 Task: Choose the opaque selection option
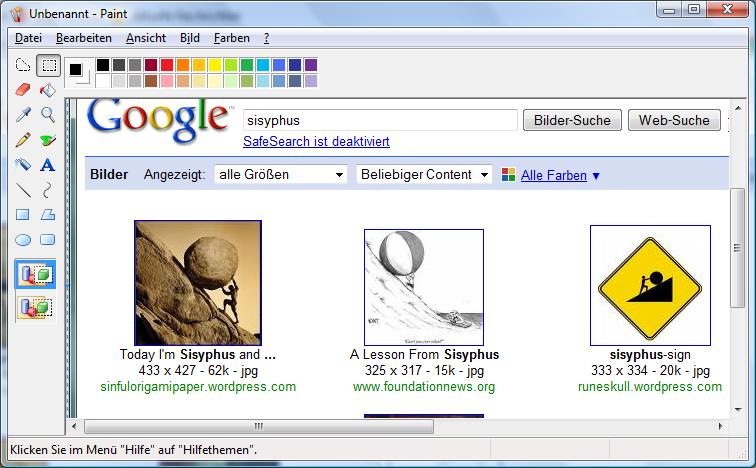[x=36, y=274]
